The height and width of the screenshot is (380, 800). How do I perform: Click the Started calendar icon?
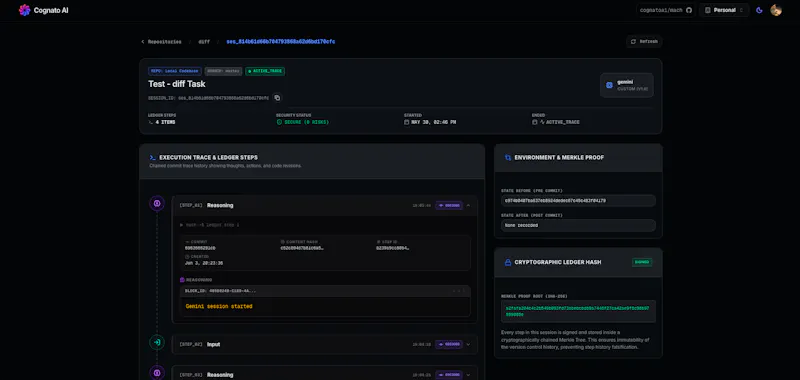tap(407, 122)
